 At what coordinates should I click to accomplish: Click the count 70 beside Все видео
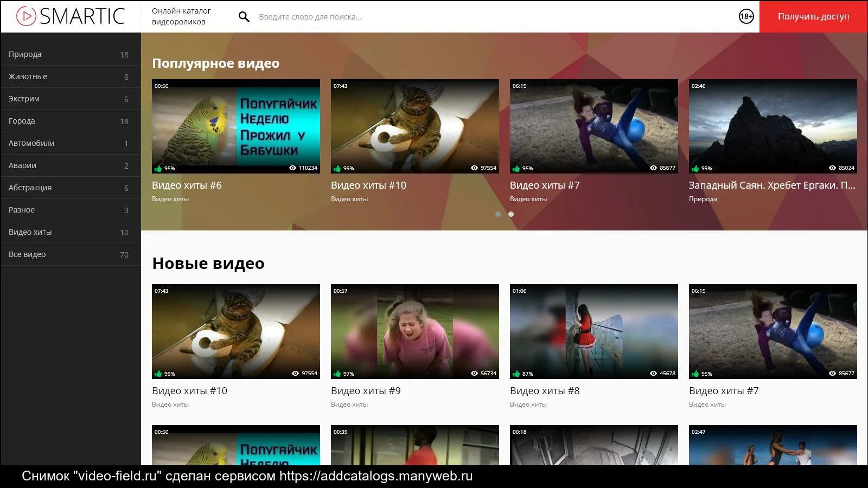click(x=124, y=255)
